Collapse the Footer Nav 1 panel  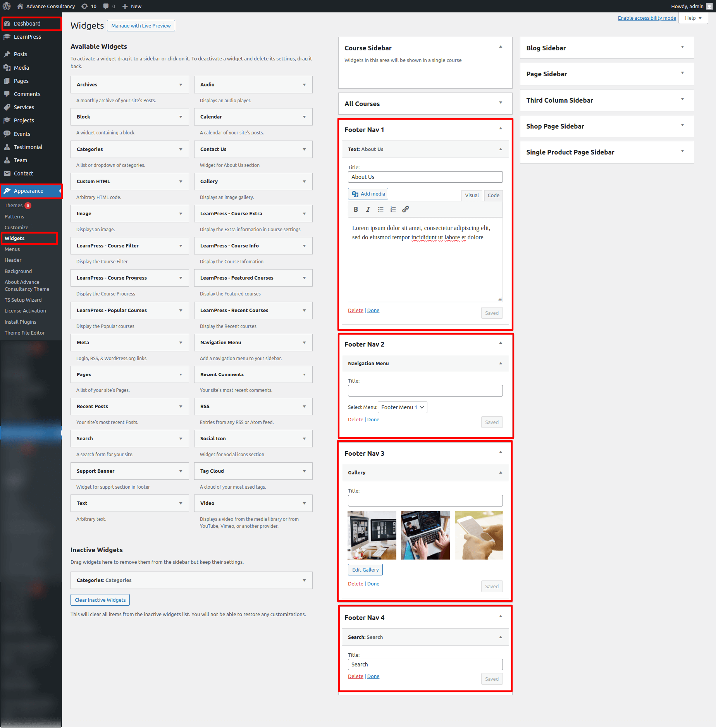point(501,129)
